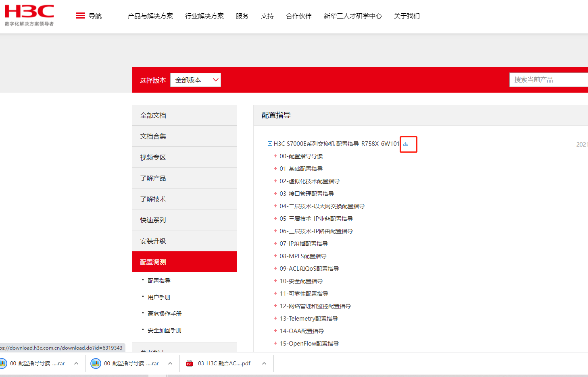Open 00-配置指导导读 document link
Image resolution: width=588 pixels, height=377 pixels.
[301, 156]
